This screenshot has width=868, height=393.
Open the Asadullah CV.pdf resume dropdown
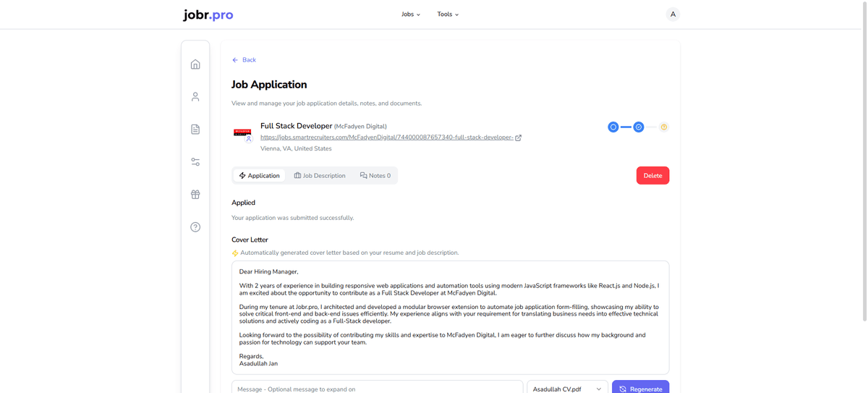pos(567,388)
